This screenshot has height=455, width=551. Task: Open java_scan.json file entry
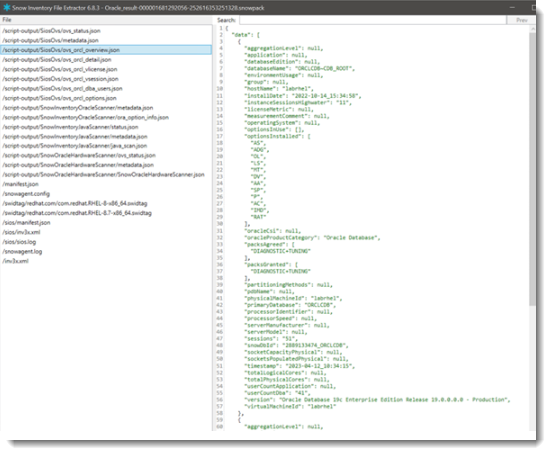point(75,146)
